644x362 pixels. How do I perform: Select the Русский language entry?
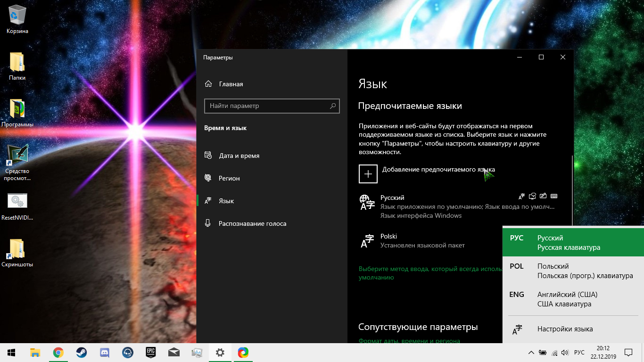(459, 206)
